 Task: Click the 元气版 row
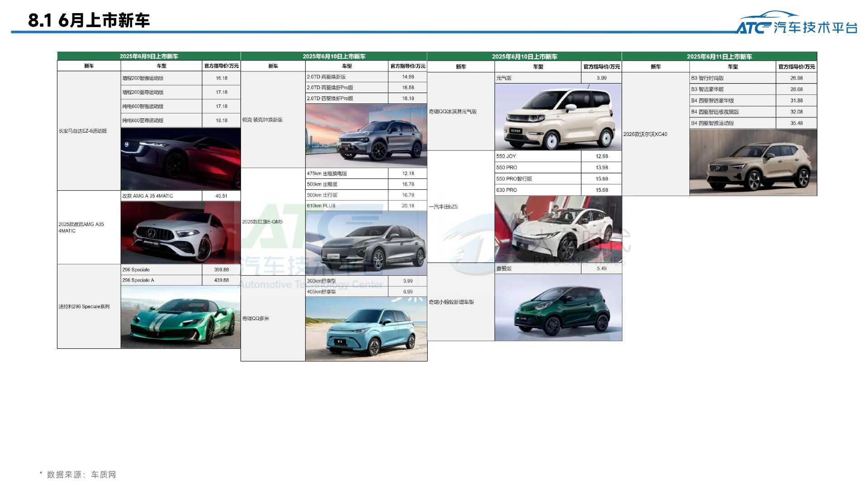[558, 78]
